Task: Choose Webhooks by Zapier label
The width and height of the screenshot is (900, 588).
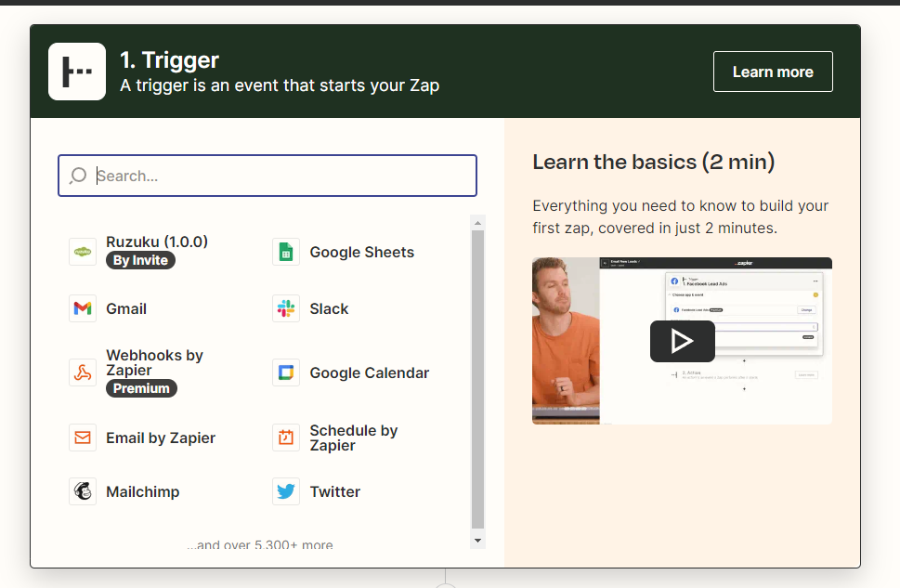Action: click(154, 362)
